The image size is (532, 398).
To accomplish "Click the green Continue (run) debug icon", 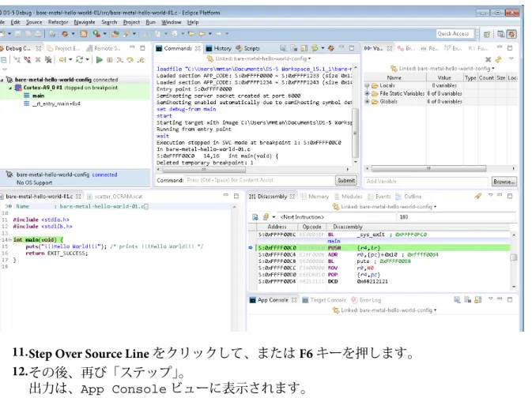I will (x=100, y=60).
